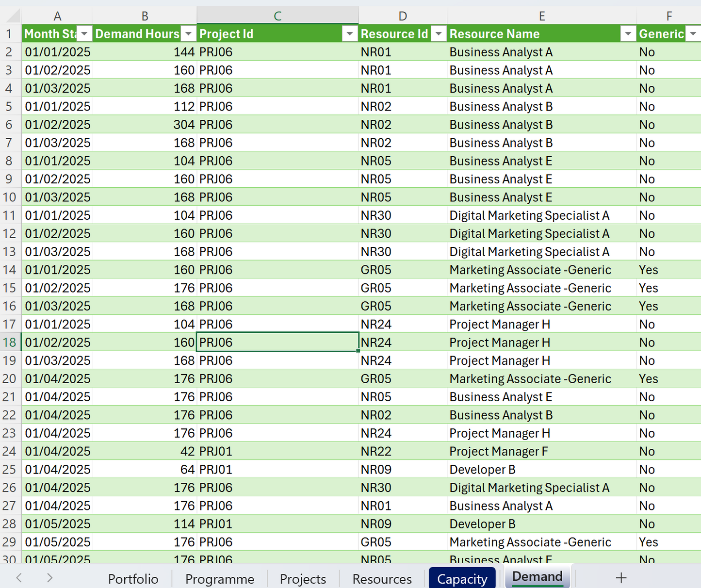
Task: Click the sheet navigation left arrow
Action: (x=18, y=578)
